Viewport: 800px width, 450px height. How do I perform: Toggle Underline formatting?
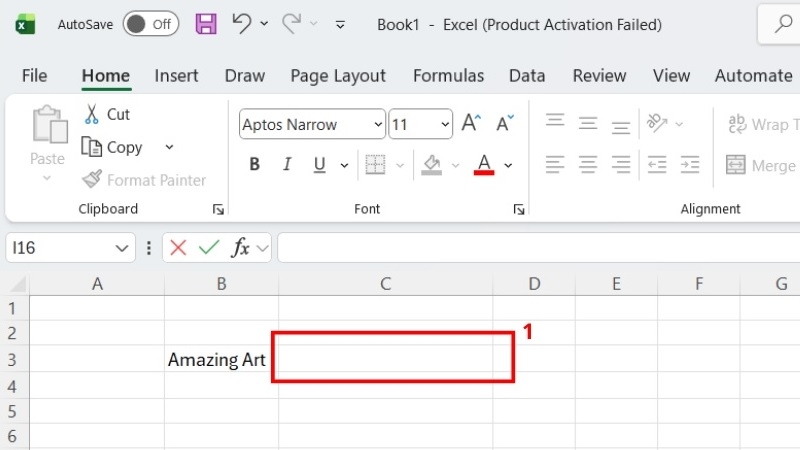tap(319, 164)
